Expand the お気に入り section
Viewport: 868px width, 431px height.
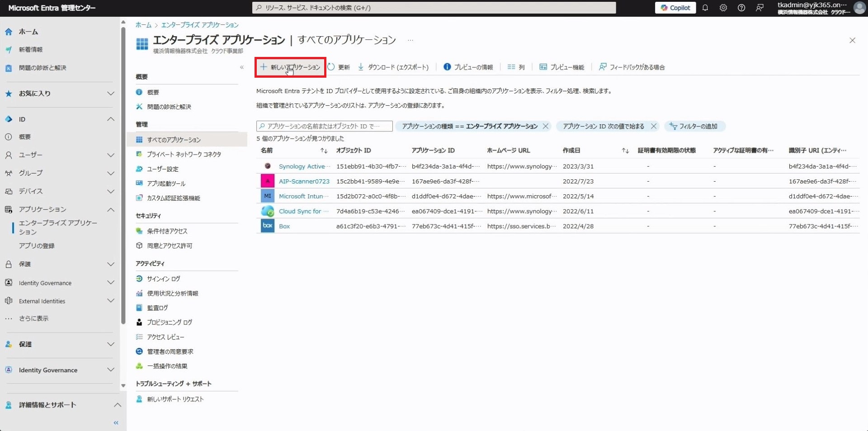[x=110, y=94]
